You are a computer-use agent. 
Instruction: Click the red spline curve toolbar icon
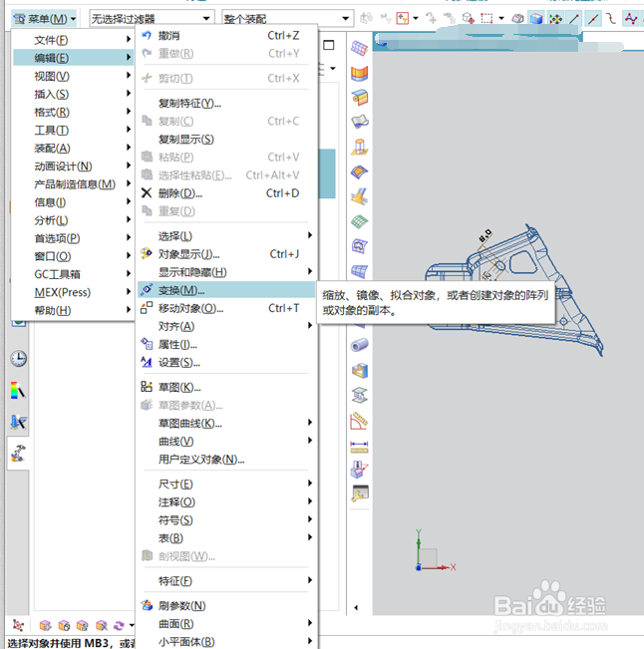(x=631, y=19)
